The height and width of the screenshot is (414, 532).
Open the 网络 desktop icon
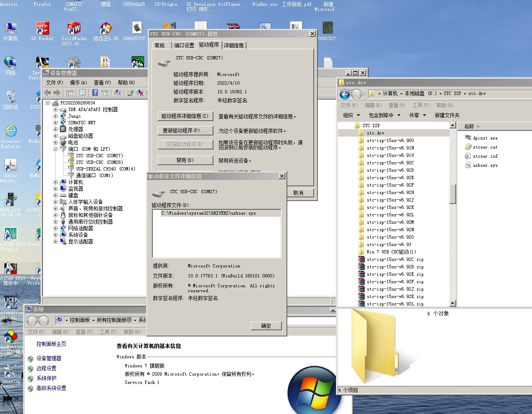coord(11,65)
